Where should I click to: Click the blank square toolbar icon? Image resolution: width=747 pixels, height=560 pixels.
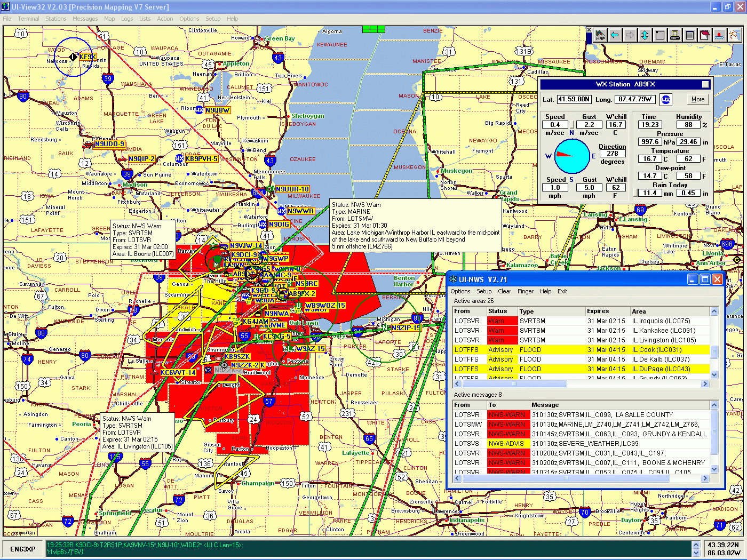tap(659, 35)
